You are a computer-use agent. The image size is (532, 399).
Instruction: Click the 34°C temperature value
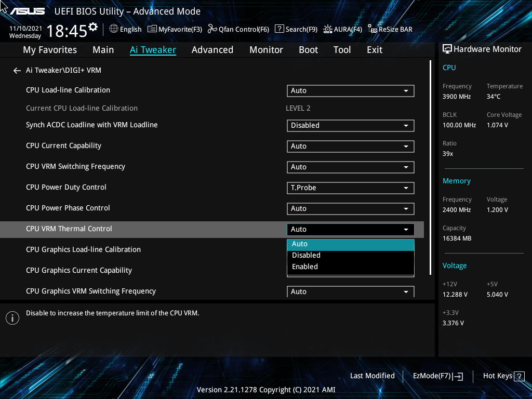click(x=494, y=97)
